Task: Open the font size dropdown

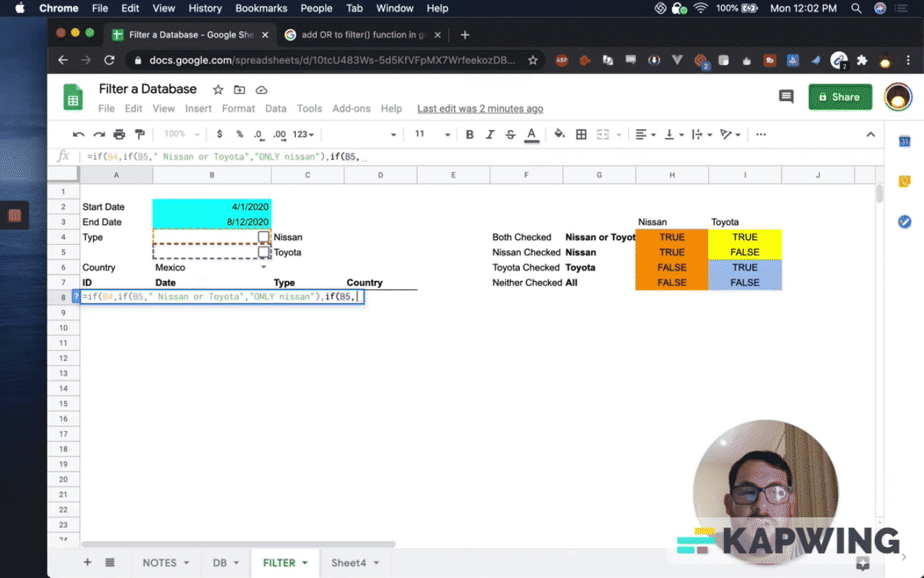Action: coord(432,134)
